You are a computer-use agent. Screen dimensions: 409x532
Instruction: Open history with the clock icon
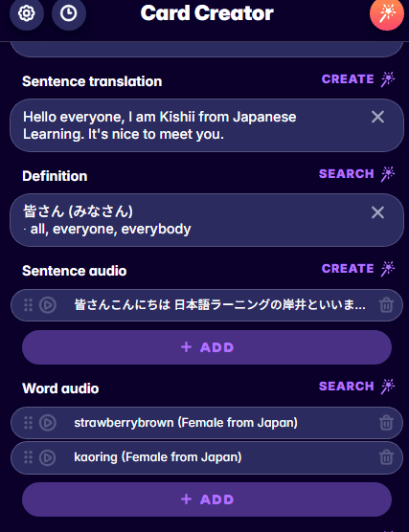tap(69, 13)
